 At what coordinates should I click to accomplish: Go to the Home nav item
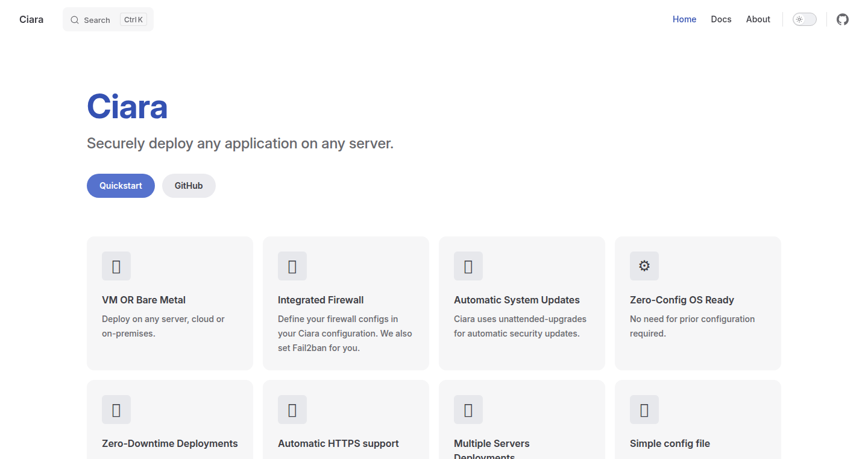684,19
